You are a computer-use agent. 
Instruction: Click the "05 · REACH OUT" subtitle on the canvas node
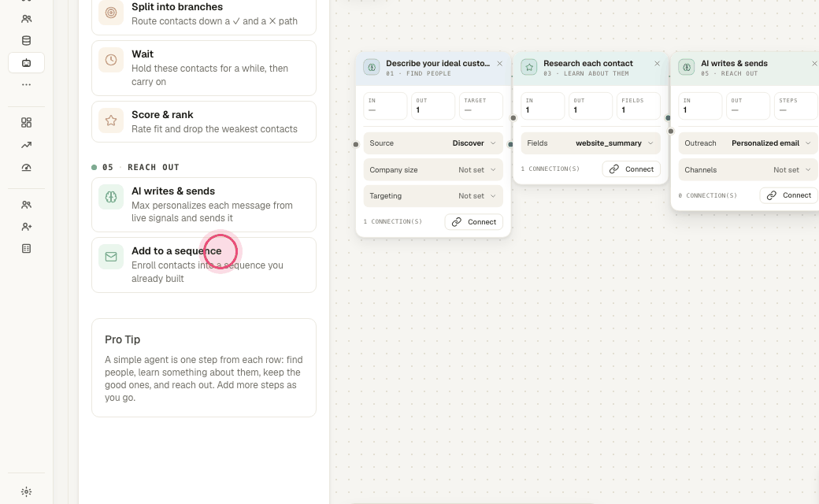click(x=729, y=74)
